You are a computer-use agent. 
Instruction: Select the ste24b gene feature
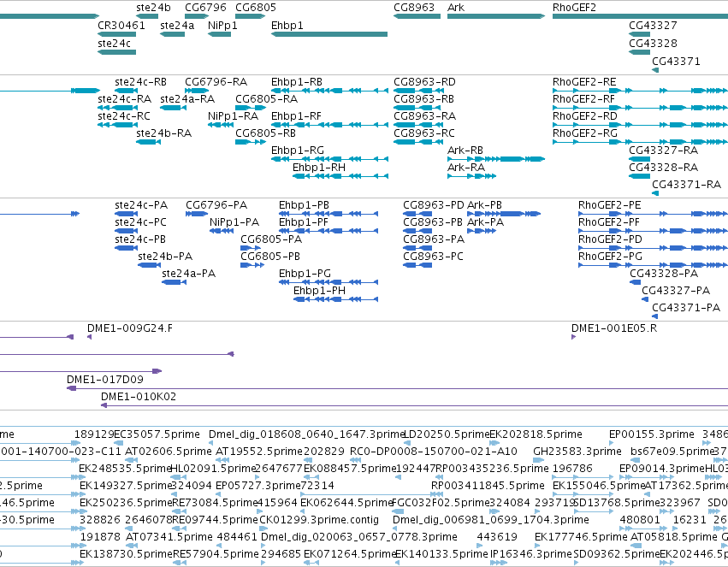tap(147, 16)
